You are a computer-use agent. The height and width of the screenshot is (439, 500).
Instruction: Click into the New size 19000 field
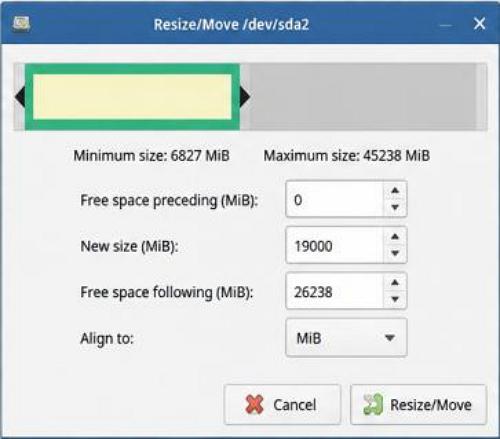pos(335,245)
